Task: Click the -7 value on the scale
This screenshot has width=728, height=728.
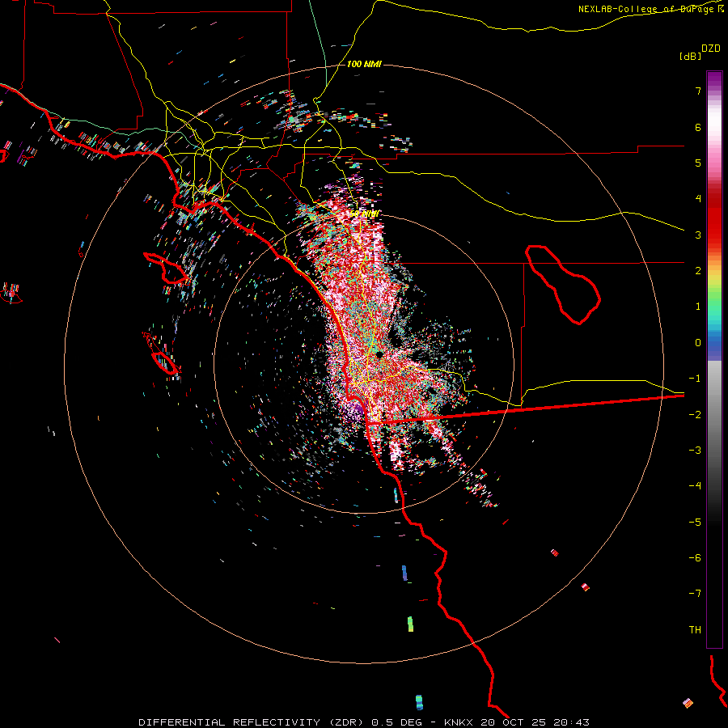Action: tap(695, 594)
